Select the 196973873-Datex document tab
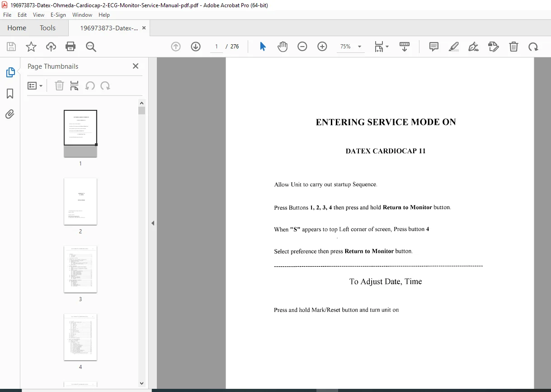551x392 pixels. 109,28
